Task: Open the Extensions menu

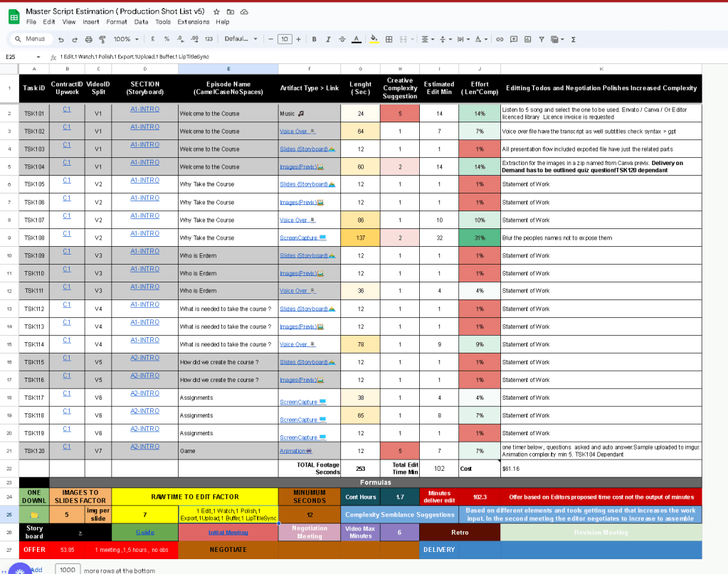Action: (x=193, y=22)
